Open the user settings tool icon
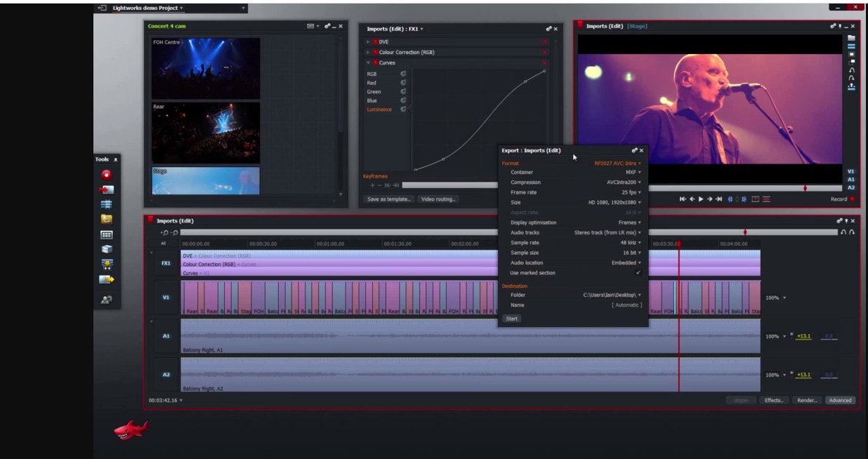868x459 pixels. point(106,299)
